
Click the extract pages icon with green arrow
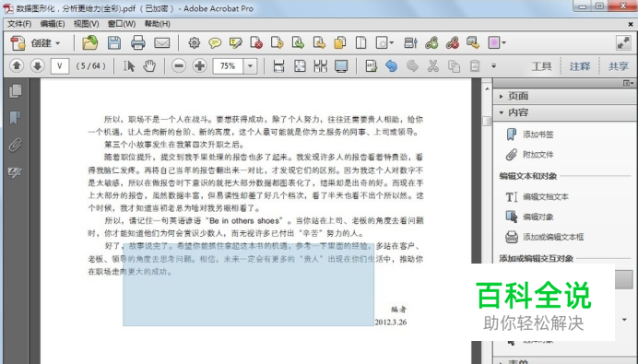(298, 42)
